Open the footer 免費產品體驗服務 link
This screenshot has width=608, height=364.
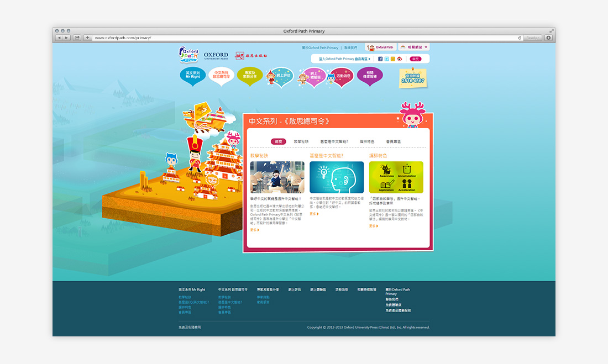[x=398, y=310]
